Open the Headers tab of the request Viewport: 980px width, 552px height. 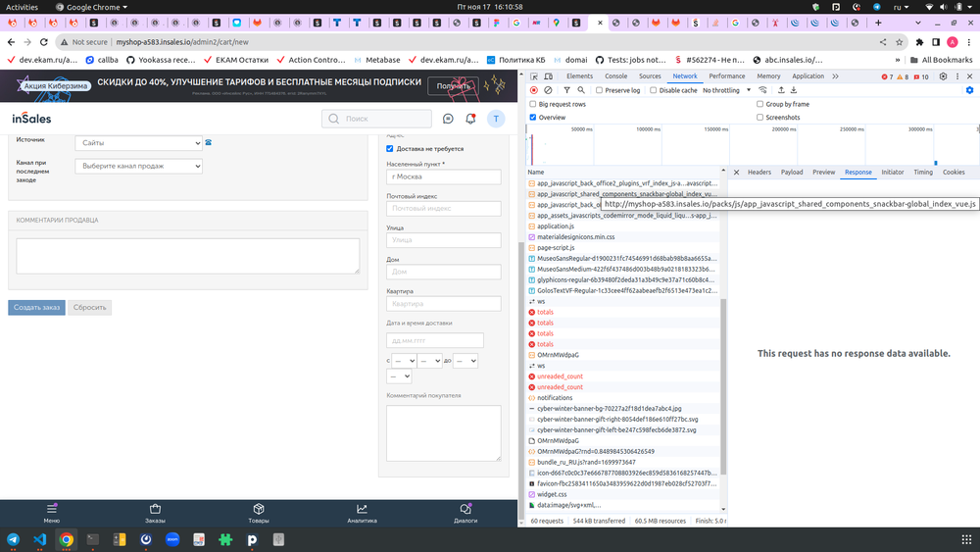click(x=759, y=172)
